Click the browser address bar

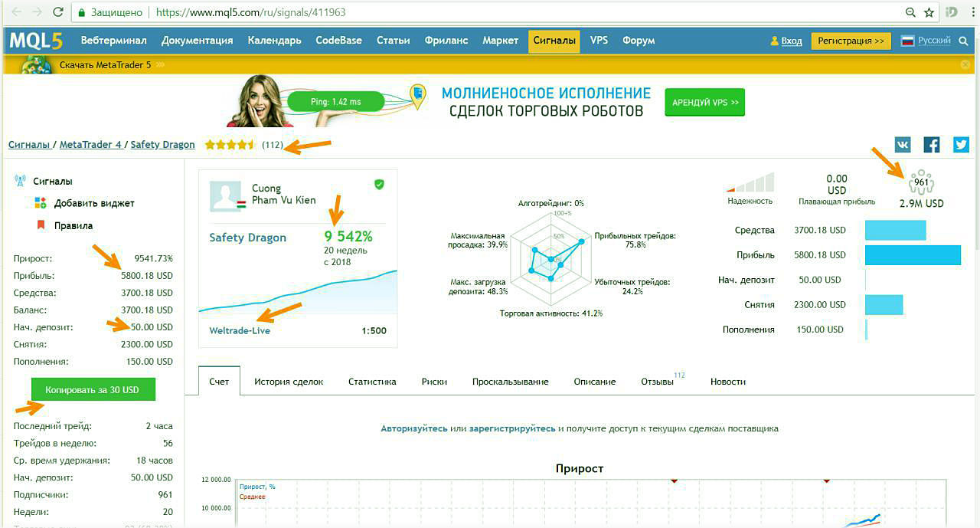click(490, 12)
